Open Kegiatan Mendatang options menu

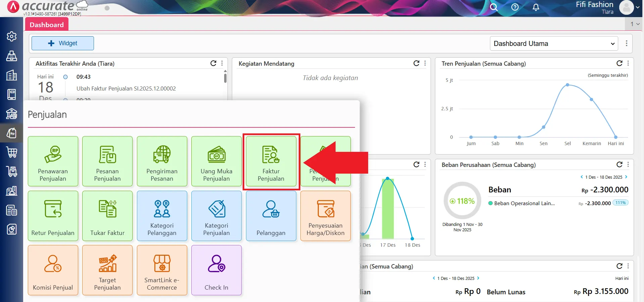pos(425,63)
